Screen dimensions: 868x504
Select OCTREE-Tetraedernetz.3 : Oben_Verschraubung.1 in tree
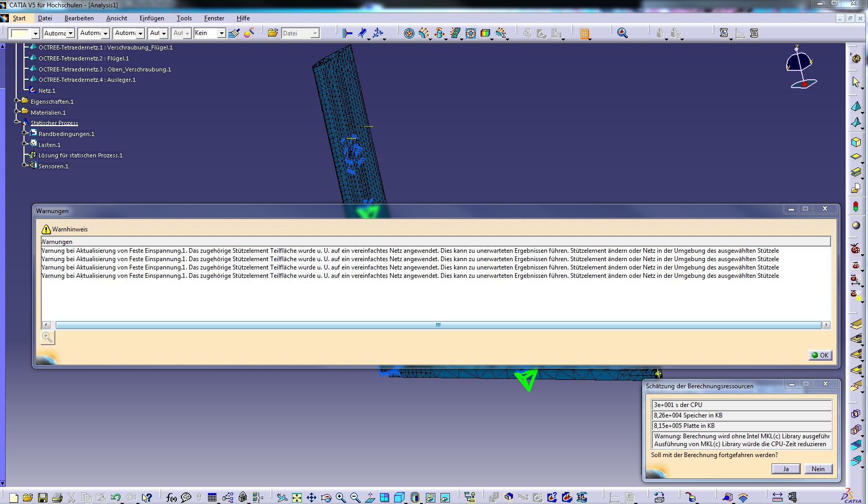click(x=105, y=69)
